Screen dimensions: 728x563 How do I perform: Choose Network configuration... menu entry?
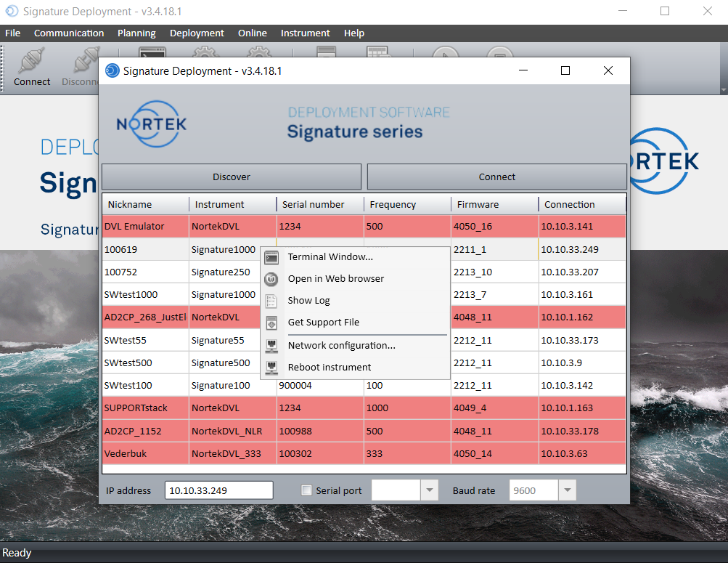[x=355, y=346]
